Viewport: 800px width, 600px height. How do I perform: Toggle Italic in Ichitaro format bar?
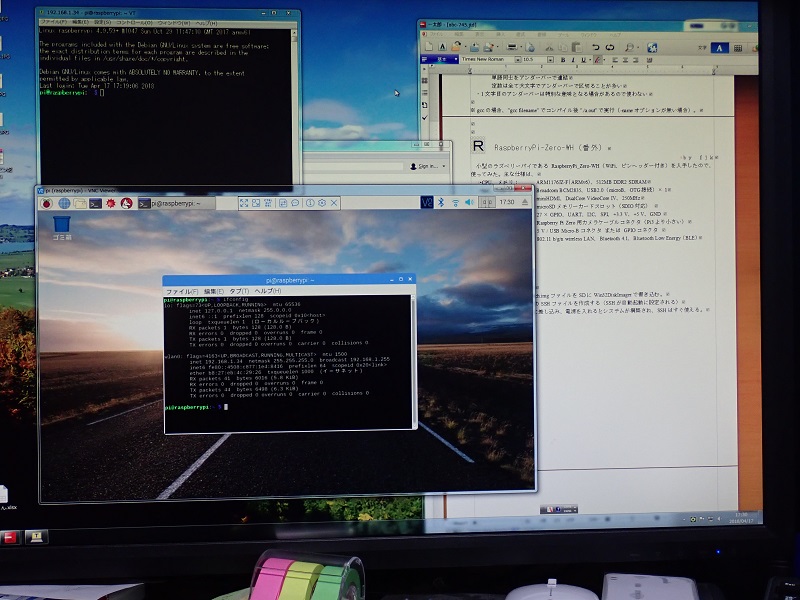coord(573,60)
